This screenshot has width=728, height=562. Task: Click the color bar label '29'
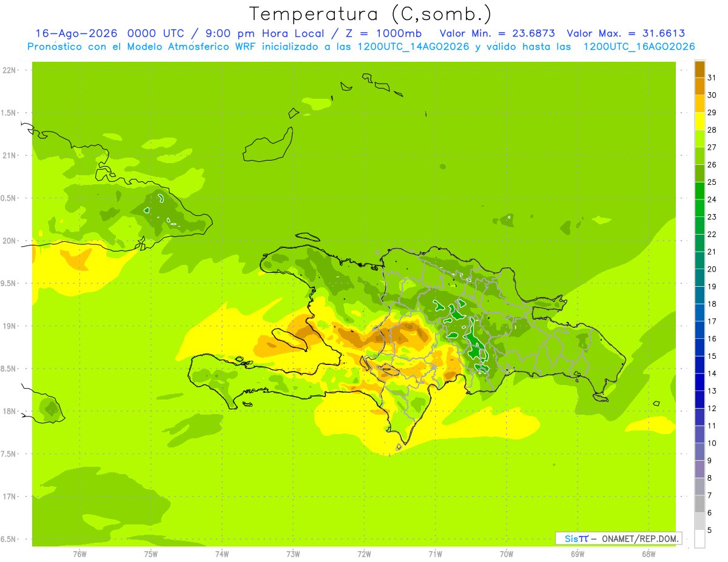click(712, 113)
